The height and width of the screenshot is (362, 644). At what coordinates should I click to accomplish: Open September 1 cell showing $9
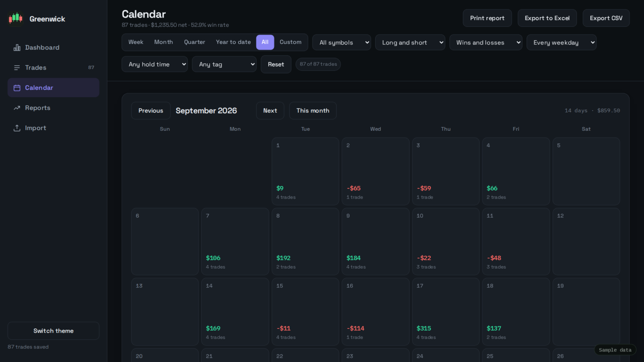point(305,171)
